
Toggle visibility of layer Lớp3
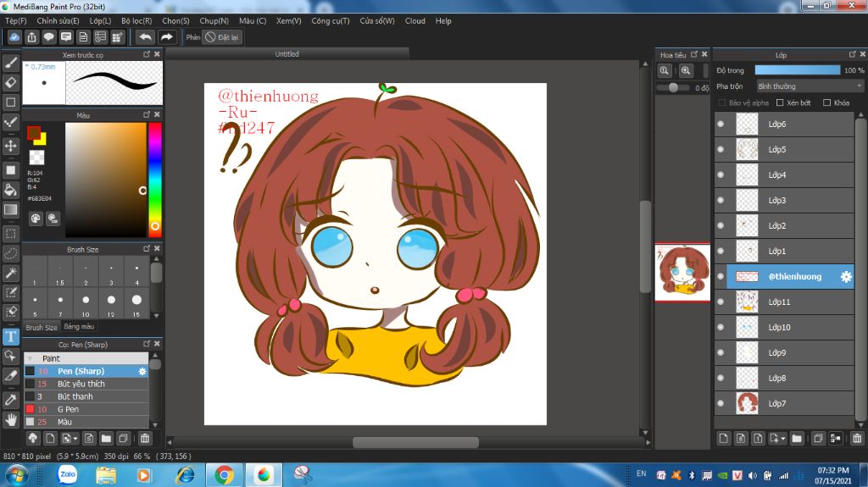[x=721, y=201]
